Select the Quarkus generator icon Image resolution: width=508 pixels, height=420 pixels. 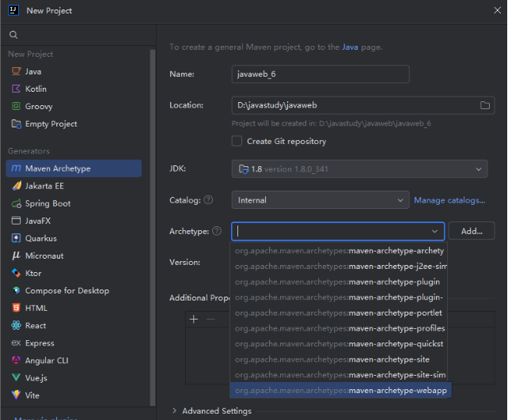17,238
